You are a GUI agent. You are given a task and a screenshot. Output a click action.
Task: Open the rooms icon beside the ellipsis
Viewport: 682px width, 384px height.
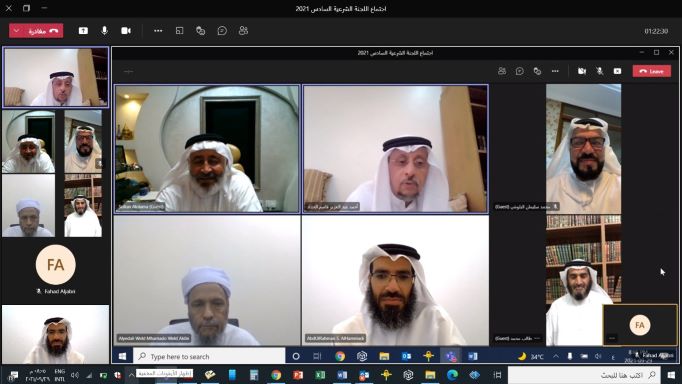(x=180, y=30)
